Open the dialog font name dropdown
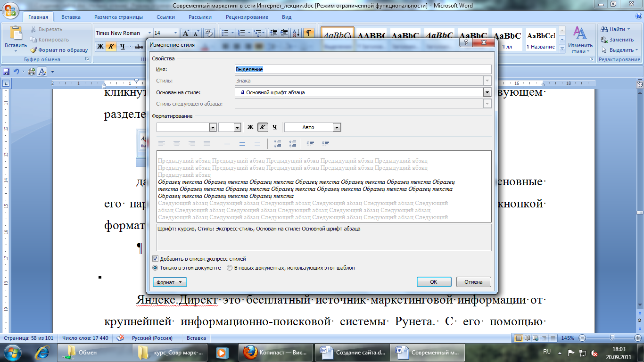The height and width of the screenshot is (362, 644). 213,127
